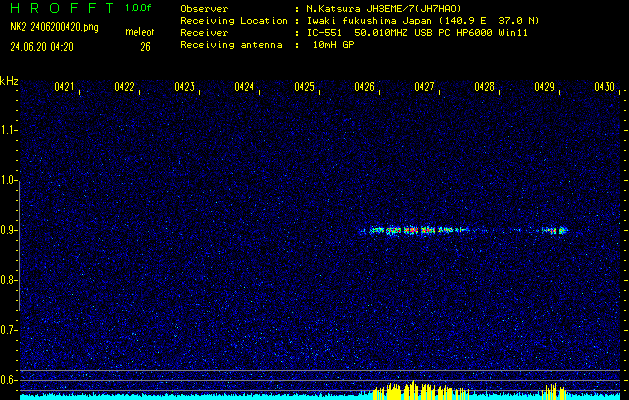Click the 0.9 kHz frequency label
This screenshot has width=629, height=400.
8,230
